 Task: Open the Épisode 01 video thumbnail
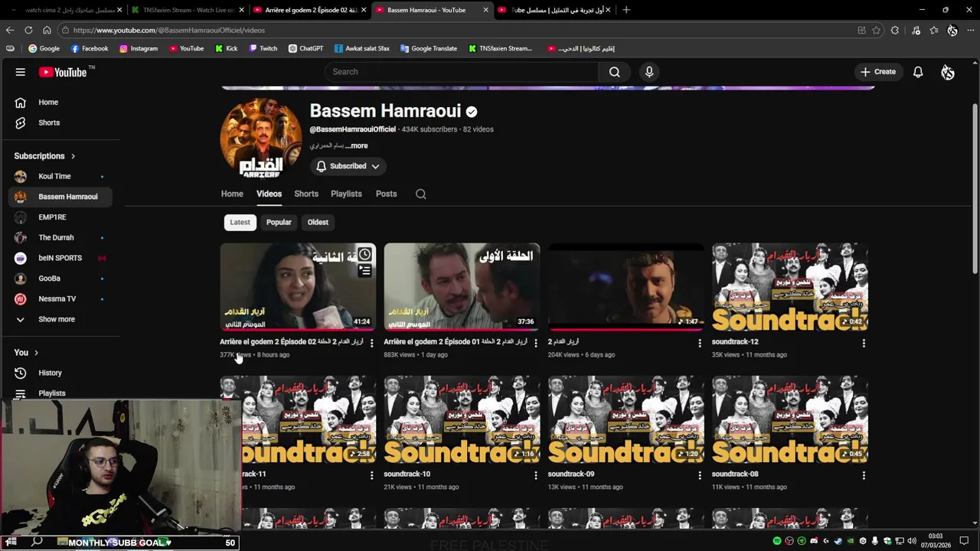tap(462, 287)
